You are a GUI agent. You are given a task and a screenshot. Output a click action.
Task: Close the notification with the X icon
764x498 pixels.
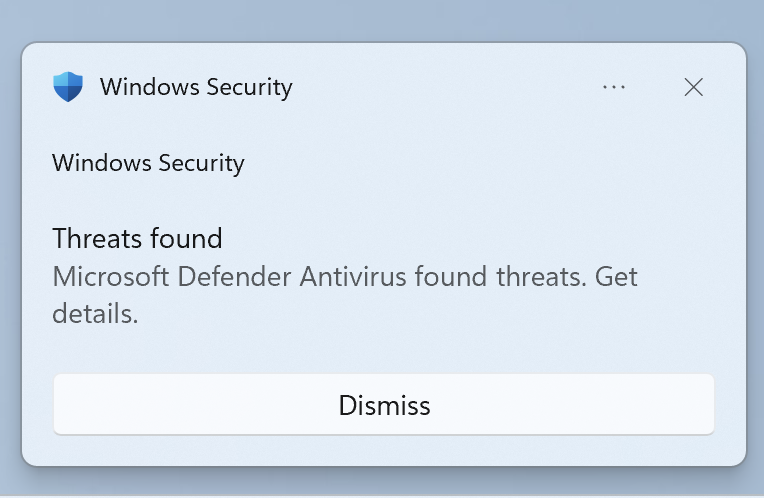coord(693,87)
